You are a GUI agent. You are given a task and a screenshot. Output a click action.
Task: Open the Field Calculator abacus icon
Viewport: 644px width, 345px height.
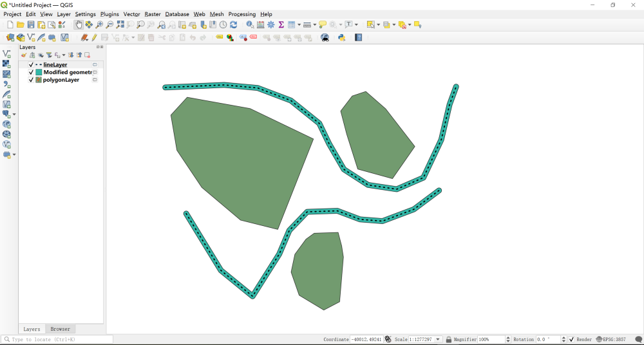(x=260, y=24)
